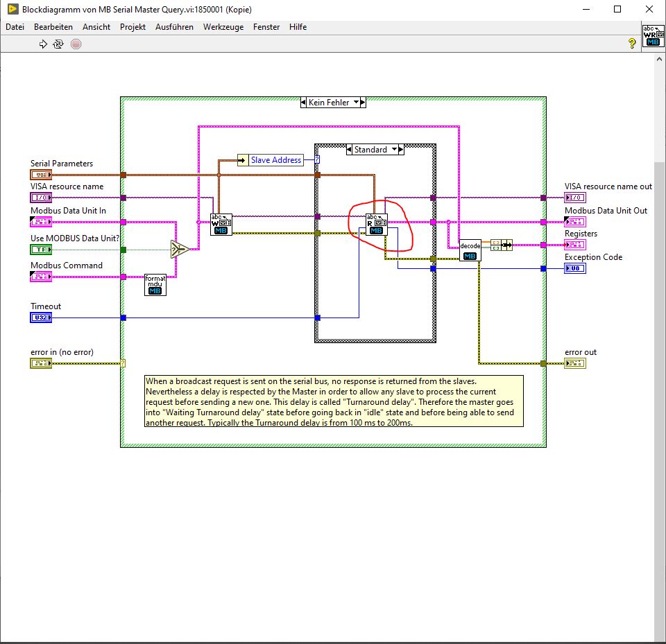Go to previous case left of Kein Fehler
Screen dimensions: 666x644
(x=304, y=103)
